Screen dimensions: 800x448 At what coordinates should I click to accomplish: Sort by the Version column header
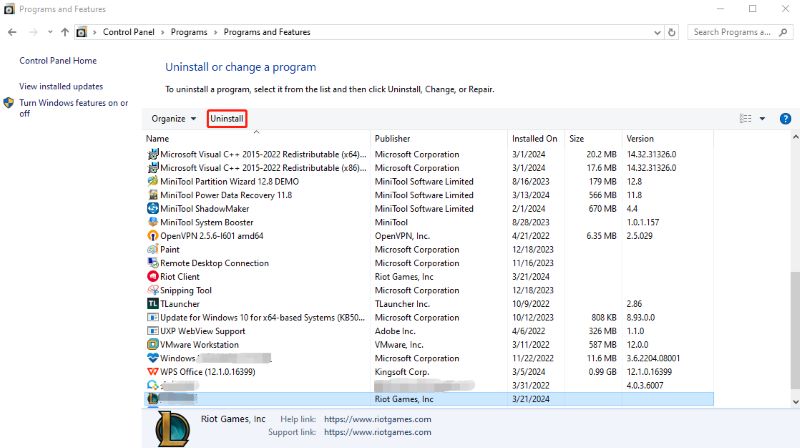[x=640, y=138]
